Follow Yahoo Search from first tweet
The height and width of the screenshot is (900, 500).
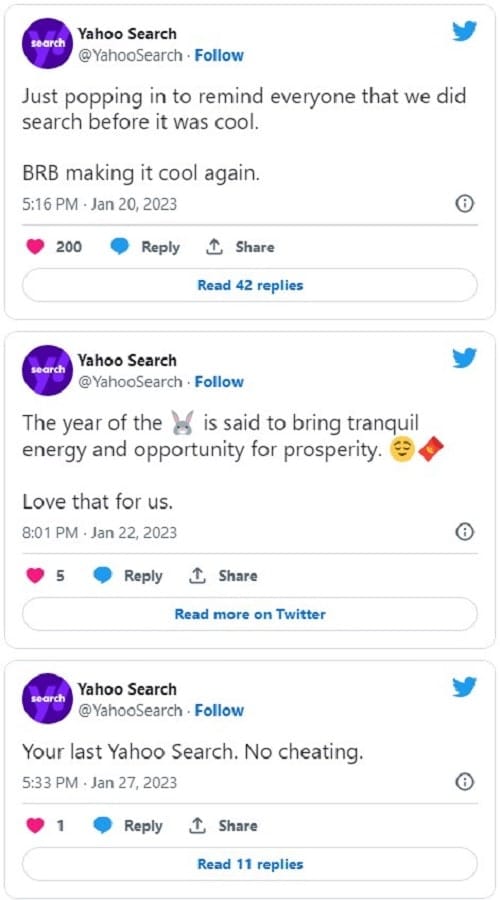click(219, 56)
